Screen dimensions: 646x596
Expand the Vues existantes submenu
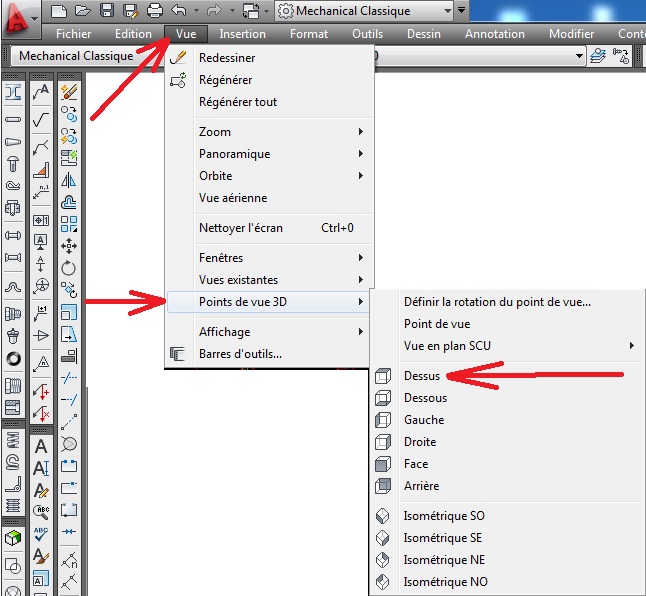click(269, 280)
